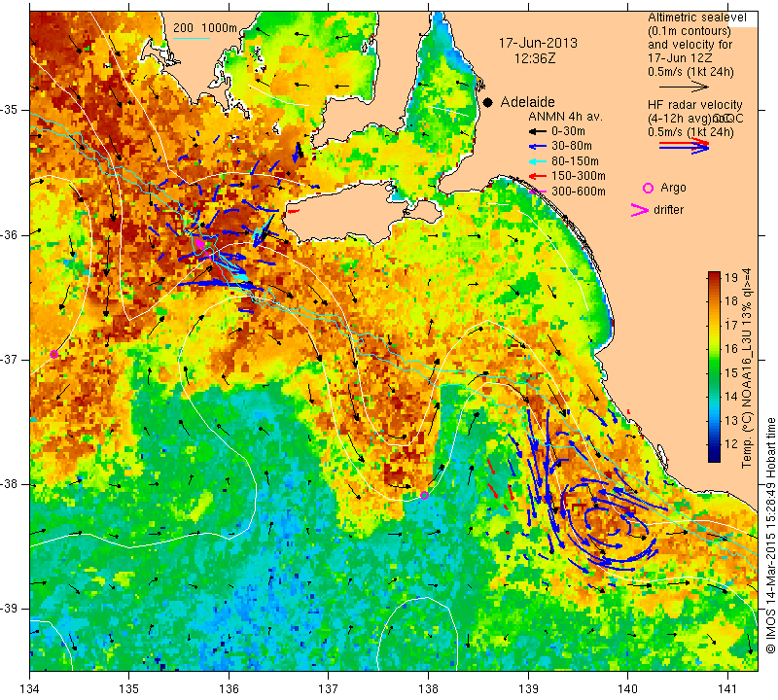Click the 16 value on the color bar
Viewport: 778px width, 700px height.
pyautogui.click(x=731, y=349)
